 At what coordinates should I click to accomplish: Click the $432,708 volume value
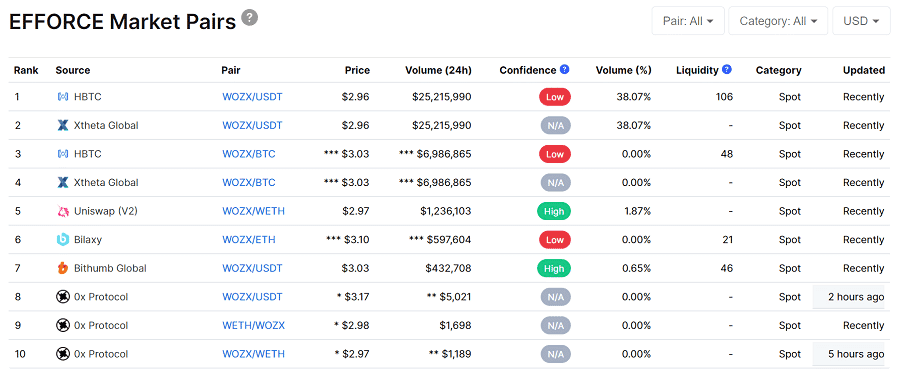[x=448, y=268]
